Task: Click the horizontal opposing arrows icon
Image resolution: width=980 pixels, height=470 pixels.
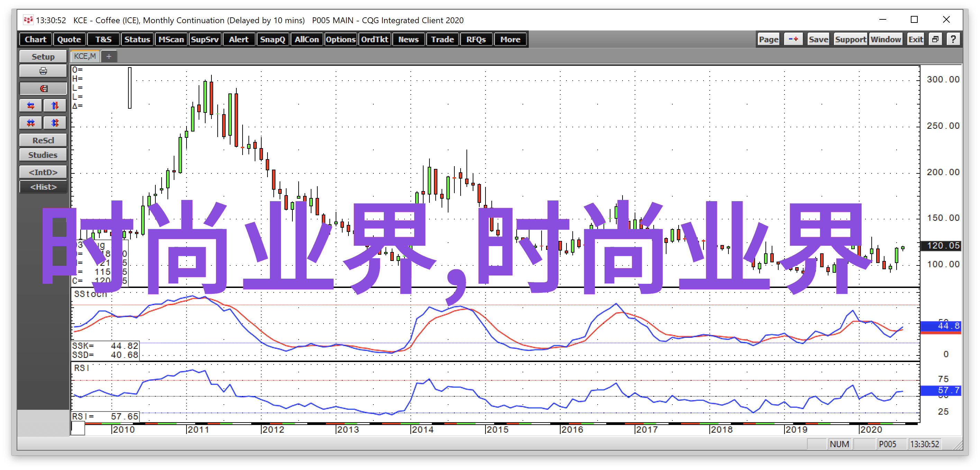Action: tap(31, 106)
